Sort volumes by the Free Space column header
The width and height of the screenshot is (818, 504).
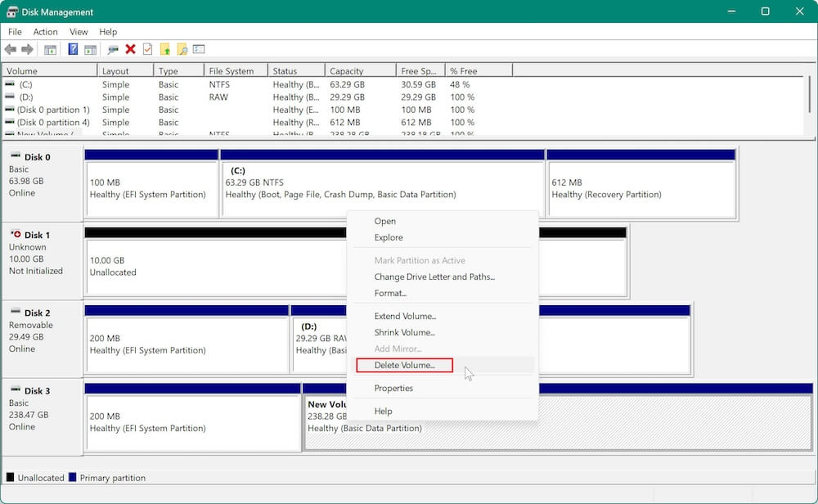pos(417,70)
